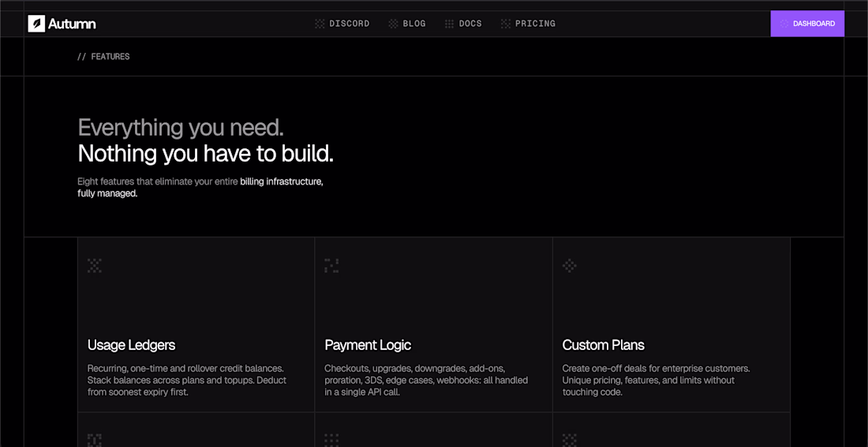Click the 'Everything you need.' heading
Screen dimensions: 868x447
coord(181,128)
